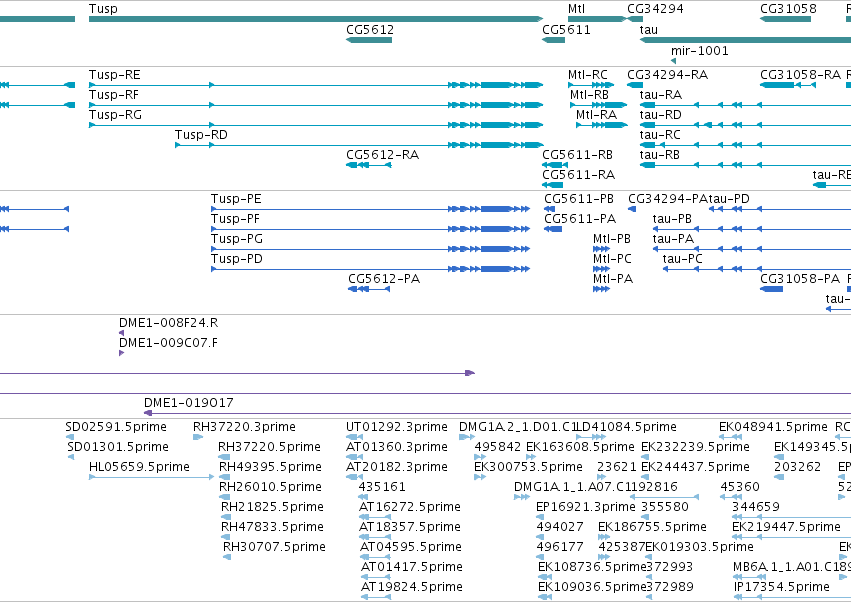Click Tusp-RE transcript label
This screenshot has height=602, width=851.
click(115, 75)
